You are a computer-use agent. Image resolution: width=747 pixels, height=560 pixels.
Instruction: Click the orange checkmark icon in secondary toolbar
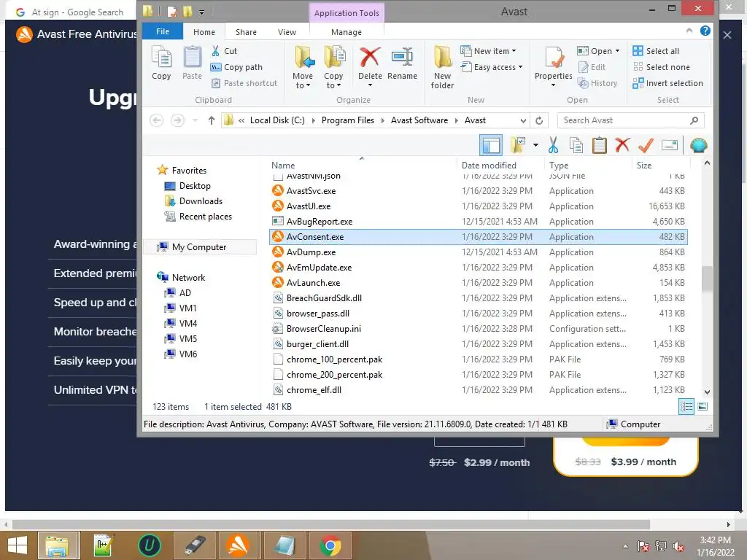tap(646, 145)
